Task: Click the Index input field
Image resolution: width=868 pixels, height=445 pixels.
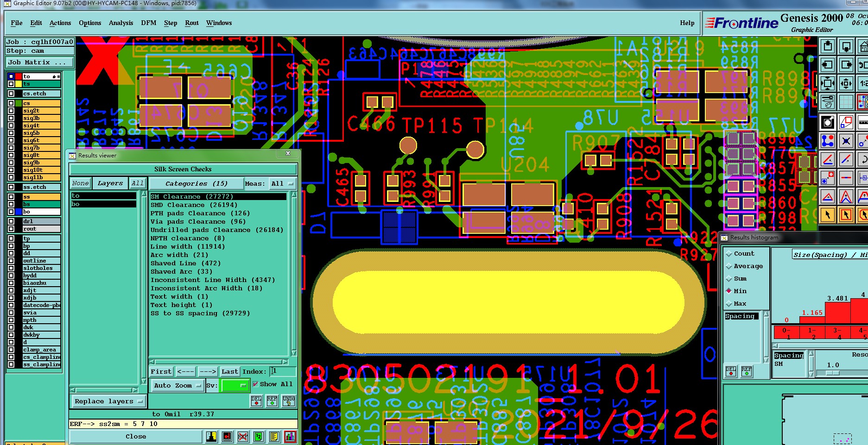Action: pyautogui.click(x=283, y=371)
